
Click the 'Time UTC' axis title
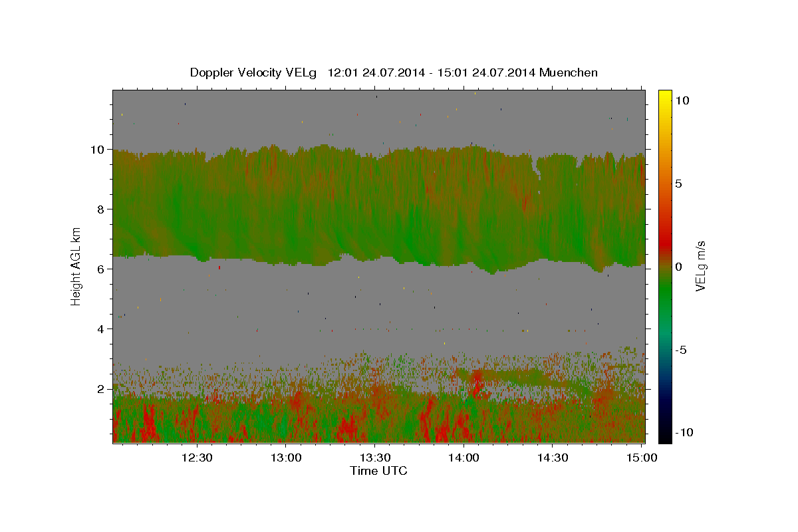[x=378, y=471]
